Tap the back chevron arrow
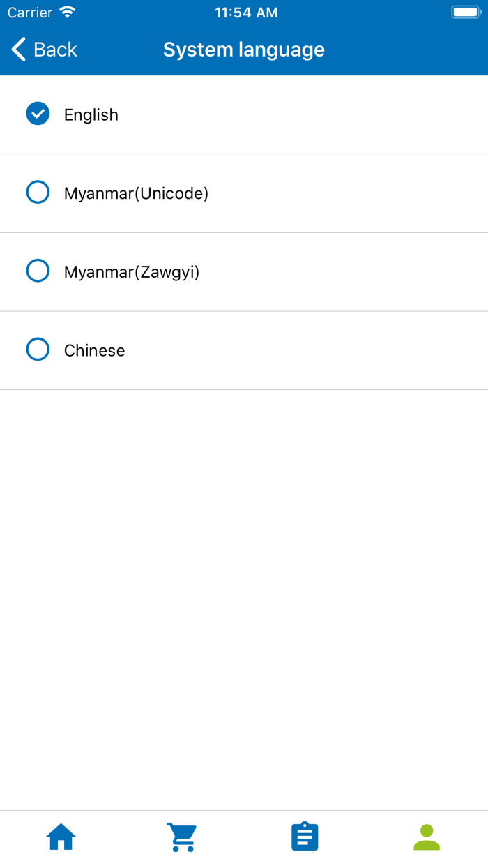The height and width of the screenshot is (868, 488). pyautogui.click(x=17, y=49)
